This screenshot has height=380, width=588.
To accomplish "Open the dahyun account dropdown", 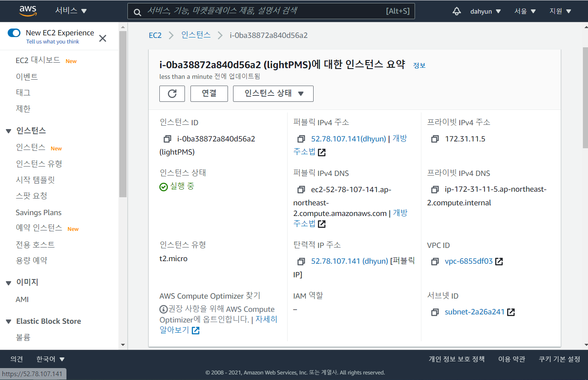I will click(485, 11).
